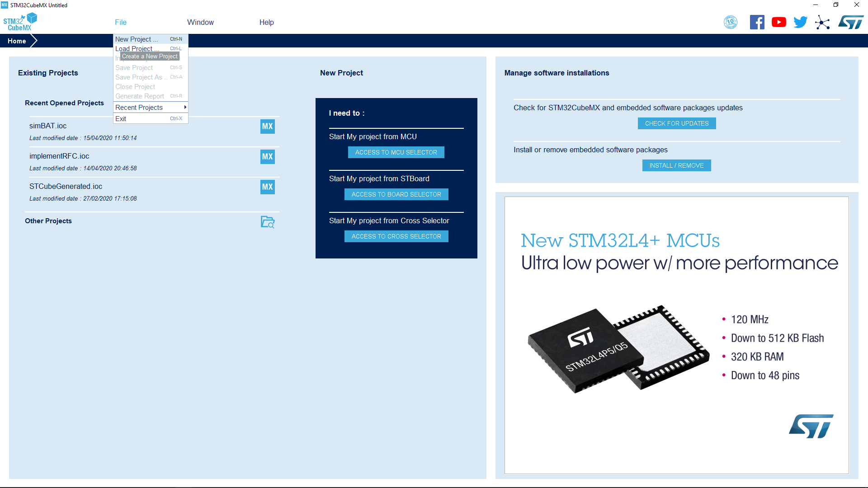Image resolution: width=868 pixels, height=488 pixels.
Task: Click ACCESS TO BOARD SELECTOR
Action: 396,194
